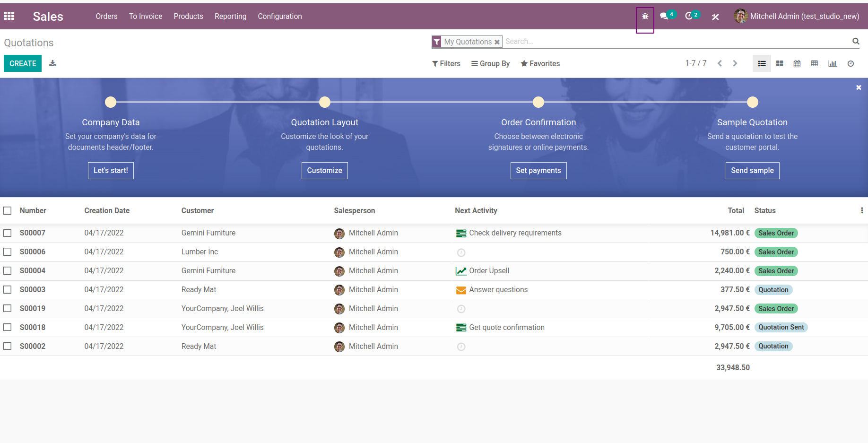This screenshot has width=868, height=443.
Task: Click the Sales app title
Action: pos(48,17)
